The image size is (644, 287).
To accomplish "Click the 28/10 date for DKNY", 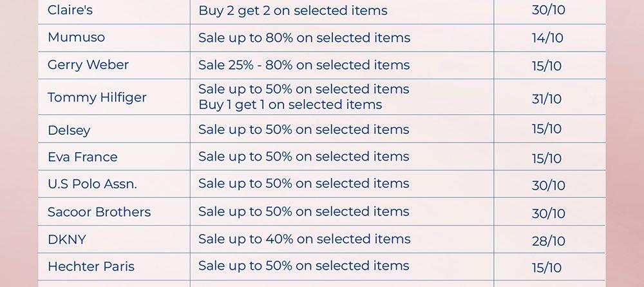I will pyautogui.click(x=549, y=241).
